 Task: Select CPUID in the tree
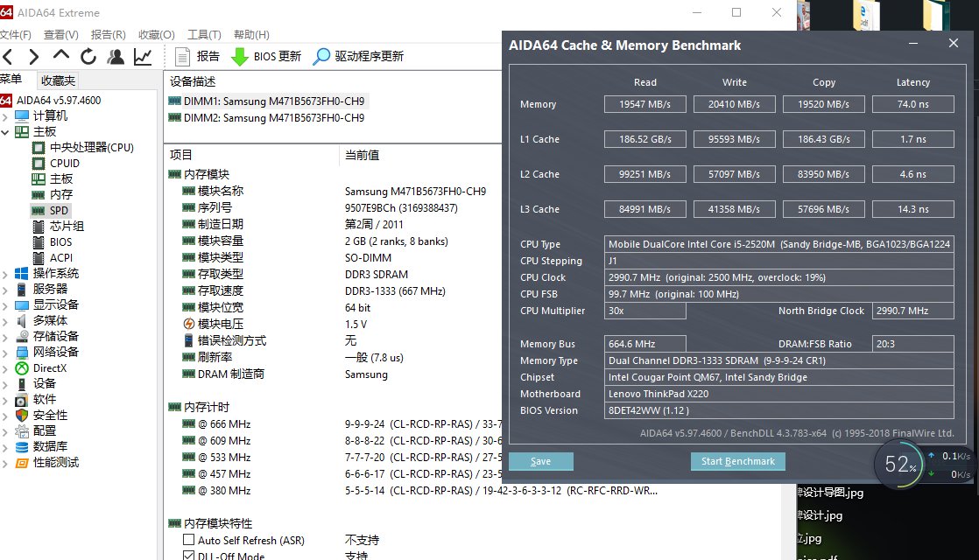click(x=65, y=164)
